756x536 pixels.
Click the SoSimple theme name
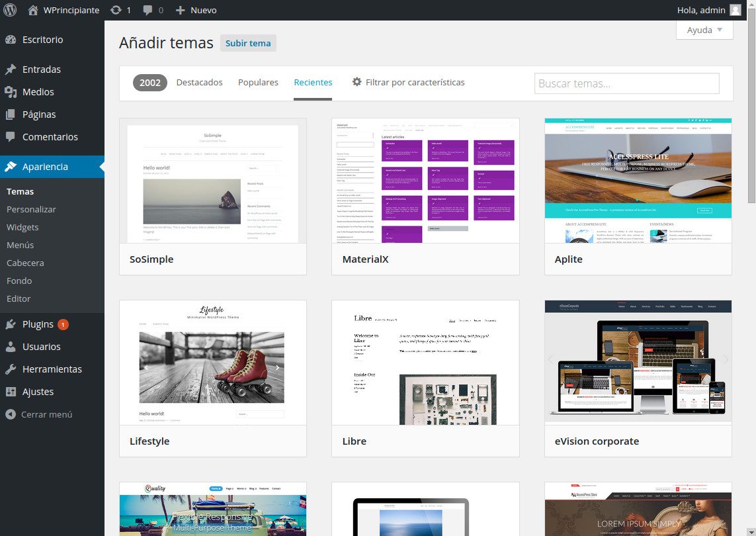pos(151,259)
